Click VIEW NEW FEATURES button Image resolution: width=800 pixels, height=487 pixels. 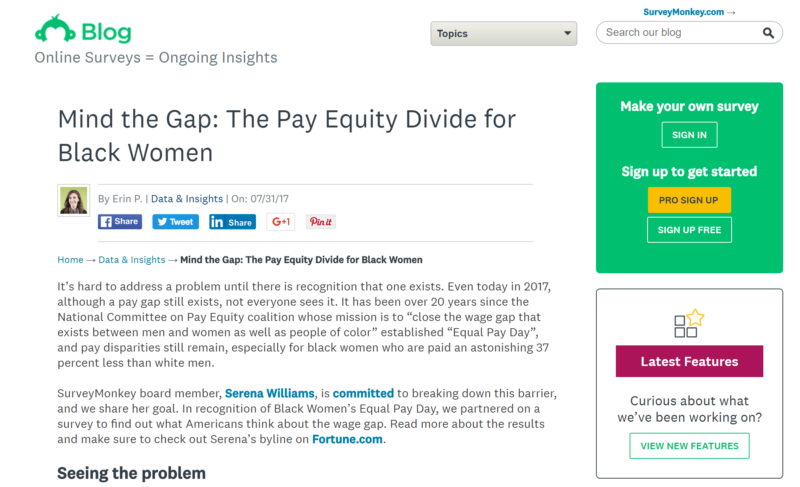click(x=689, y=446)
